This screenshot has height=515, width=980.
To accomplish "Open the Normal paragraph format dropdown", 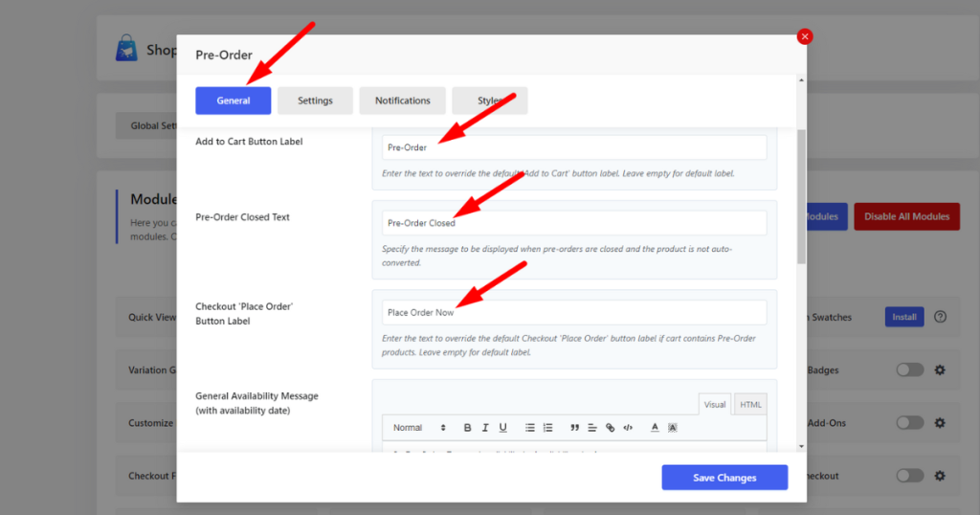I will (419, 428).
